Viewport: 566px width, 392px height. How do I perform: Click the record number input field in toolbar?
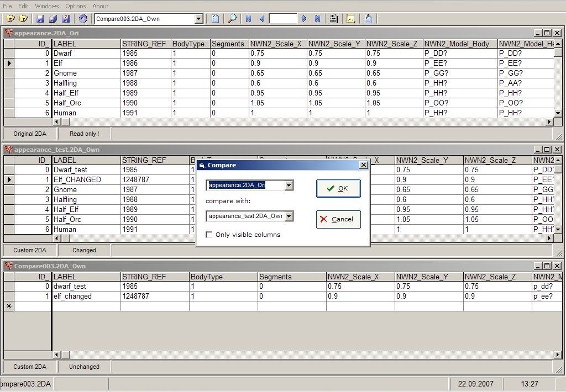(x=283, y=19)
